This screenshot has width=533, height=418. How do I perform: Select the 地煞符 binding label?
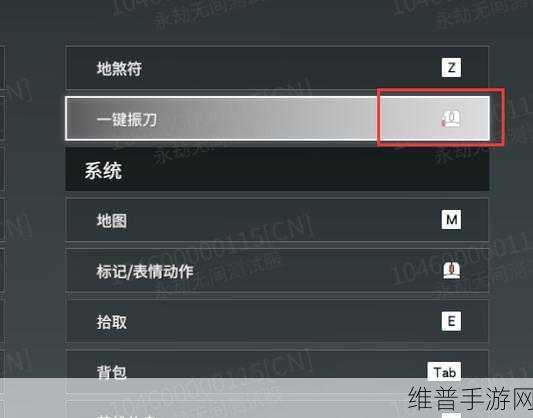tap(119, 68)
